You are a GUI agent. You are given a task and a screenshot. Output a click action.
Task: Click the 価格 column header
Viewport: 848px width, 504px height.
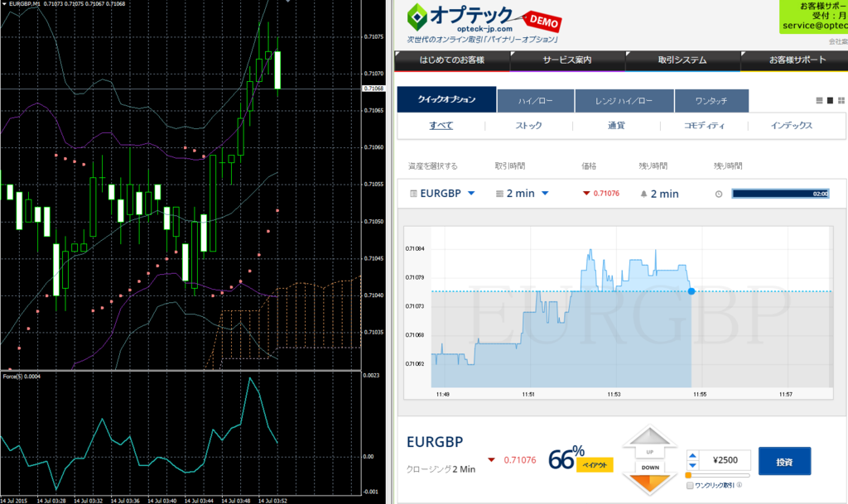click(x=589, y=166)
